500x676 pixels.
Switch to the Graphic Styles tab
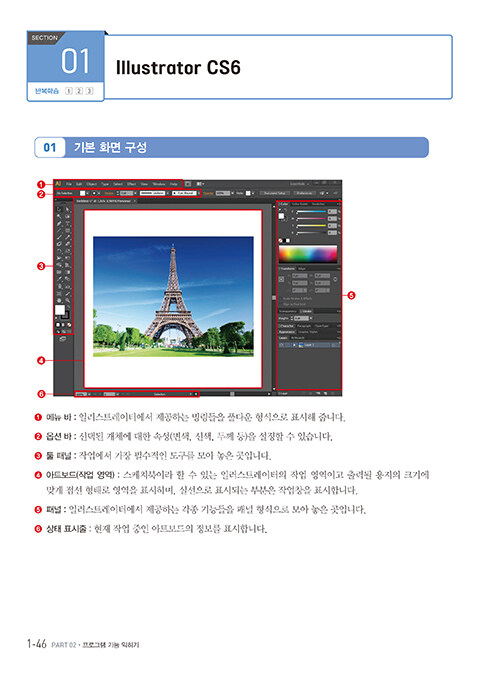[x=308, y=332]
